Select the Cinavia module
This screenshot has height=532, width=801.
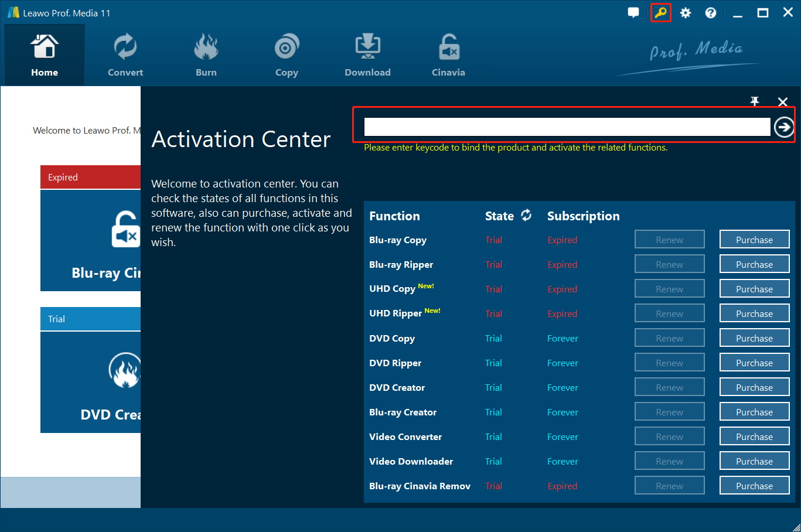click(x=448, y=56)
